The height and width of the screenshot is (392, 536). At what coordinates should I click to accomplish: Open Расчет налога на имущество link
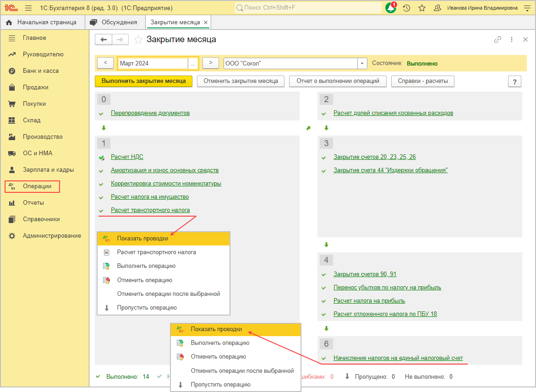point(150,197)
